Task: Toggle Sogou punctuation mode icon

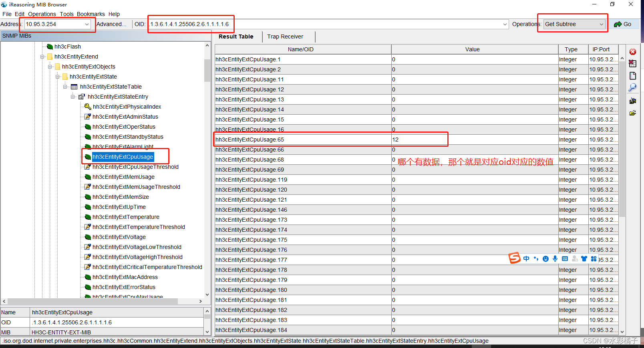Action: tap(536, 259)
